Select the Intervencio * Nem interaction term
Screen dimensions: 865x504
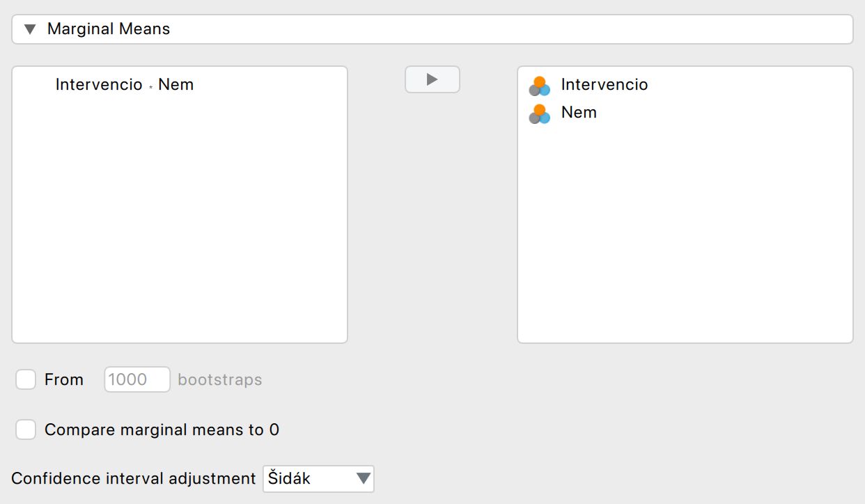tap(125, 85)
